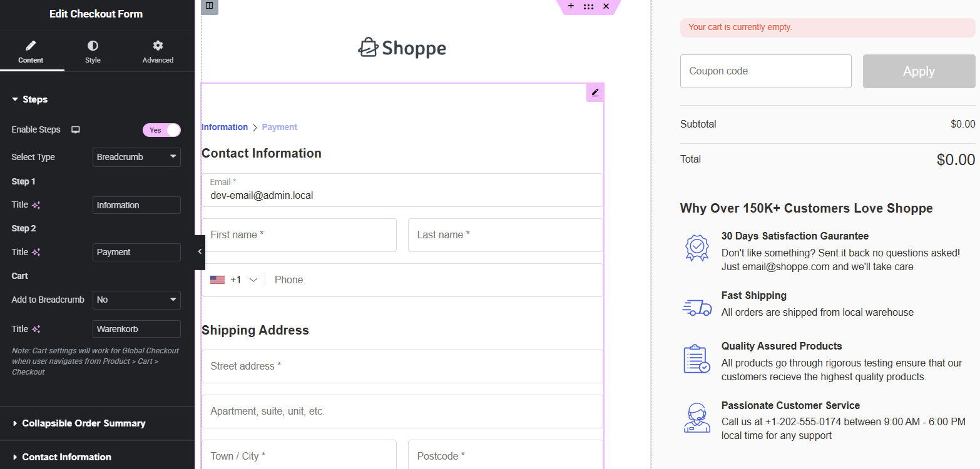Click the satisfaction guarantee badge icon
The width and height of the screenshot is (980, 469).
(697, 248)
